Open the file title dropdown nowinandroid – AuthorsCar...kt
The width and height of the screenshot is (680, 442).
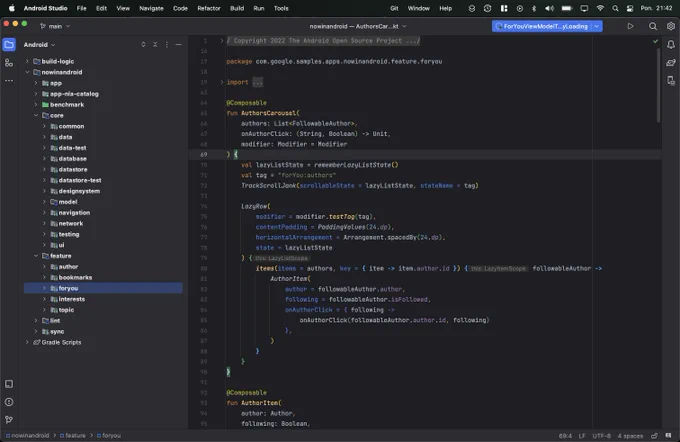358,26
